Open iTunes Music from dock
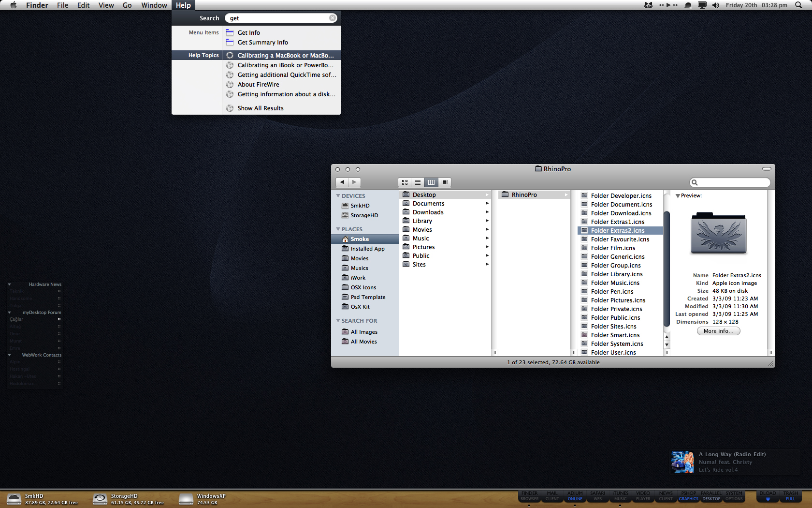Screen dimensions: 812x508 [621, 496]
